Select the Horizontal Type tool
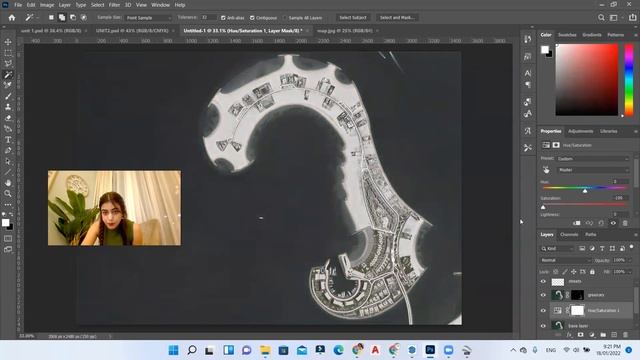Screen dimensions: 640x360 [x=8, y=140]
